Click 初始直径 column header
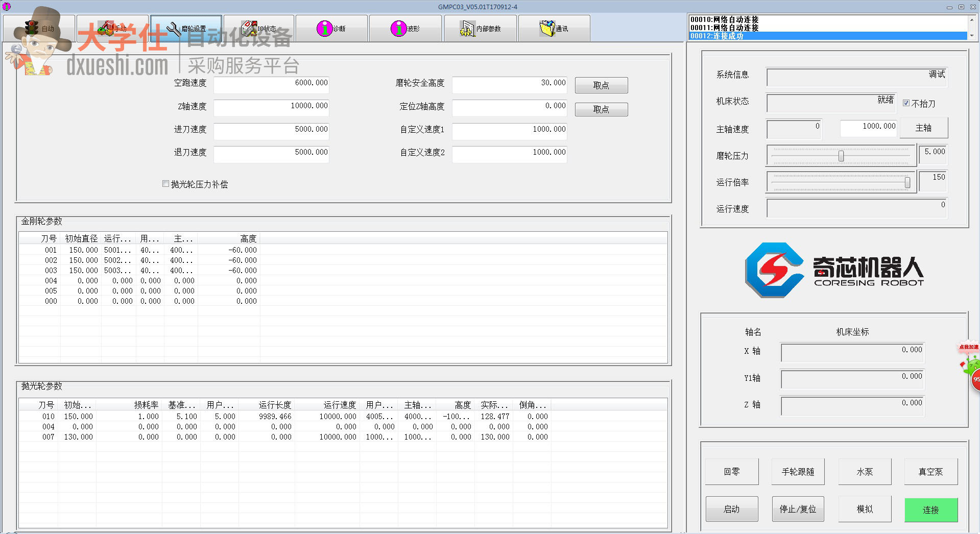This screenshot has height=534, width=980. [x=81, y=238]
